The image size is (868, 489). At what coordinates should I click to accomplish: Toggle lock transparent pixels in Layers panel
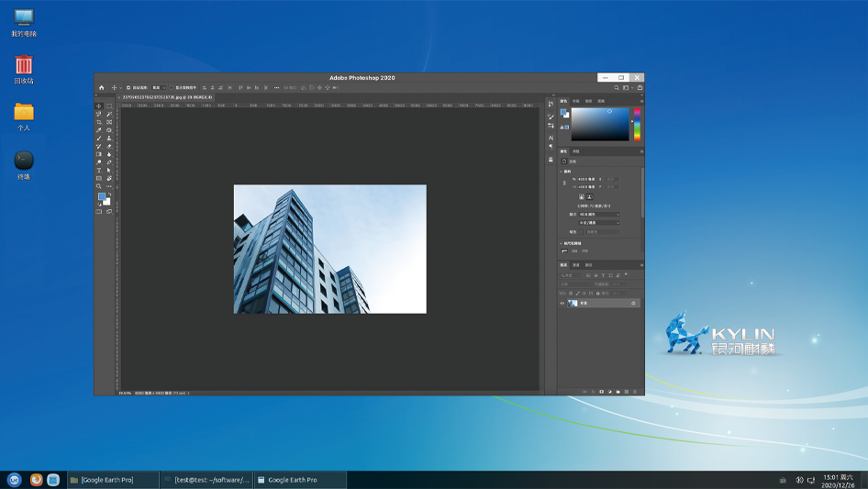click(x=571, y=293)
